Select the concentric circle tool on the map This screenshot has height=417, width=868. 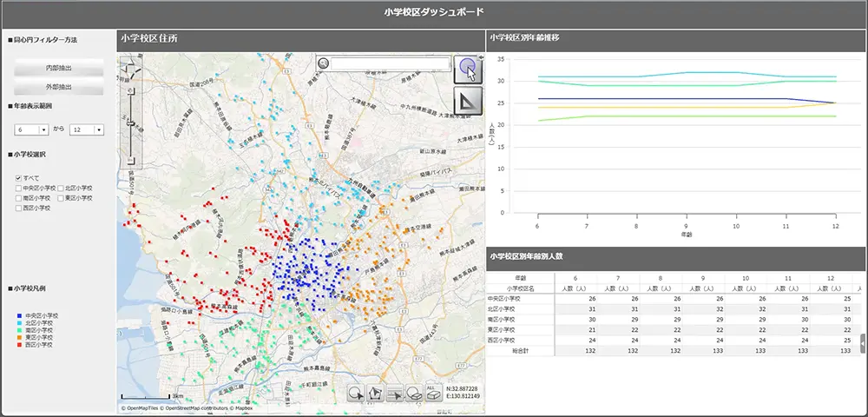click(466, 68)
